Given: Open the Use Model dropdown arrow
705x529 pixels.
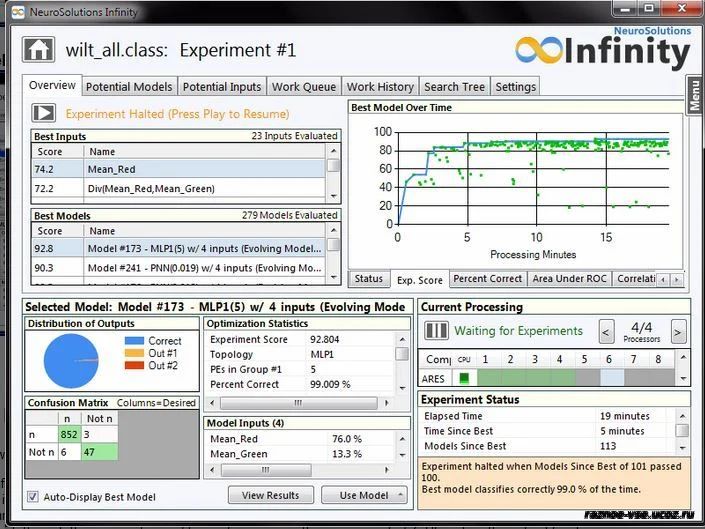Looking at the screenshot, I should [401, 495].
